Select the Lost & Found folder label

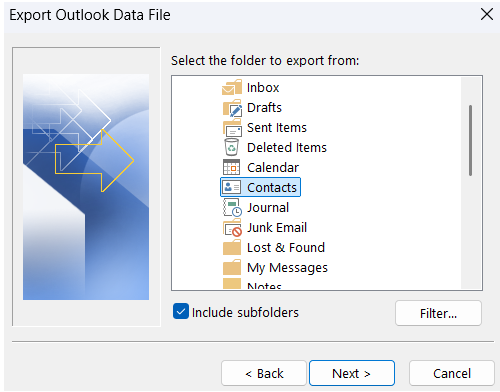[286, 248]
